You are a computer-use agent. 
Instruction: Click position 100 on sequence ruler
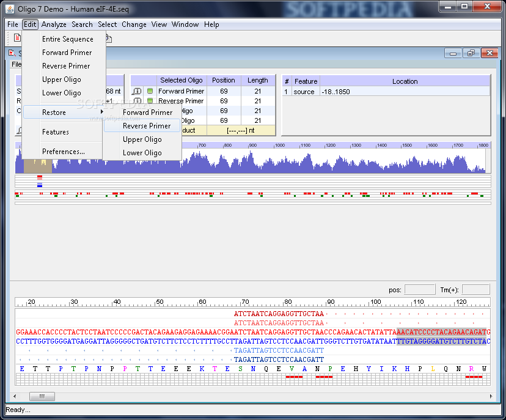pyautogui.click(x=375, y=302)
